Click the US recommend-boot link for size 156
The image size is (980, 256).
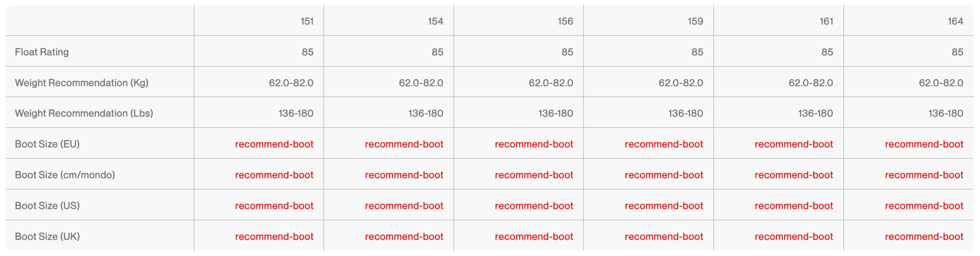click(x=534, y=206)
